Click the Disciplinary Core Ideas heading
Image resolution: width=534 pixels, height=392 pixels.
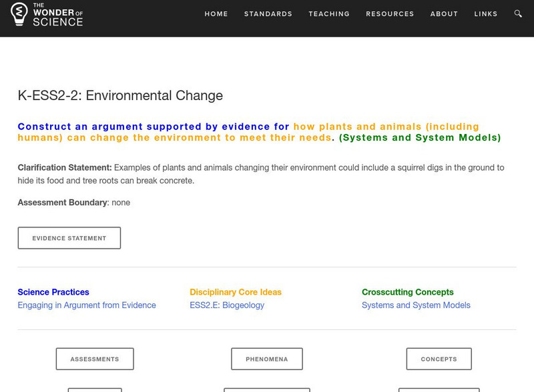[x=236, y=292]
